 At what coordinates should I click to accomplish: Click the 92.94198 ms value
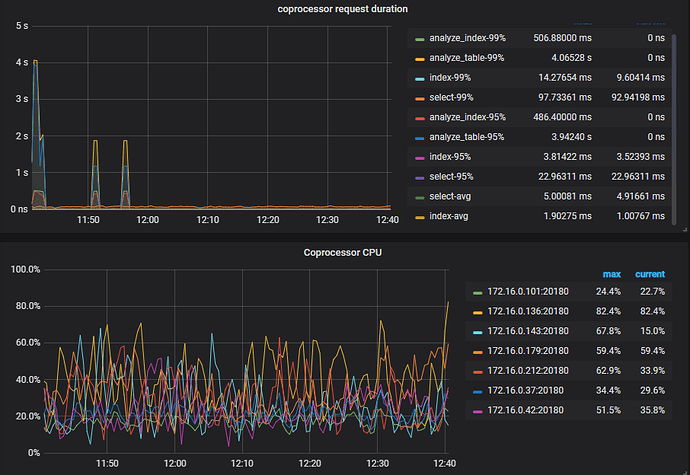(x=638, y=97)
